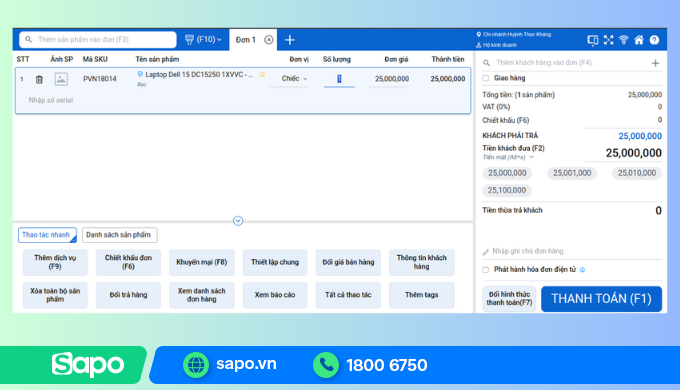This screenshot has height=390, width=680.
Task: Toggle fullscreen mode icon in header
Action: [608, 40]
